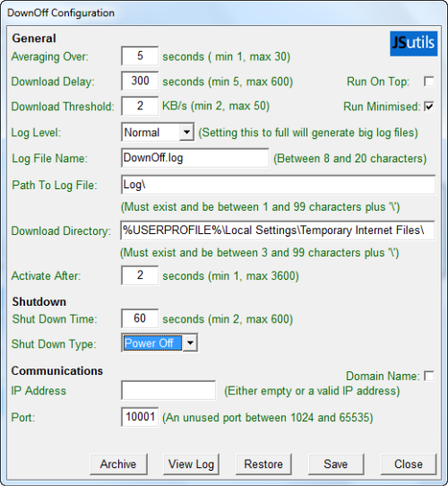Uncheck the Run Minimised checkbox
This screenshot has height=486, width=448.
click(429, 107)
